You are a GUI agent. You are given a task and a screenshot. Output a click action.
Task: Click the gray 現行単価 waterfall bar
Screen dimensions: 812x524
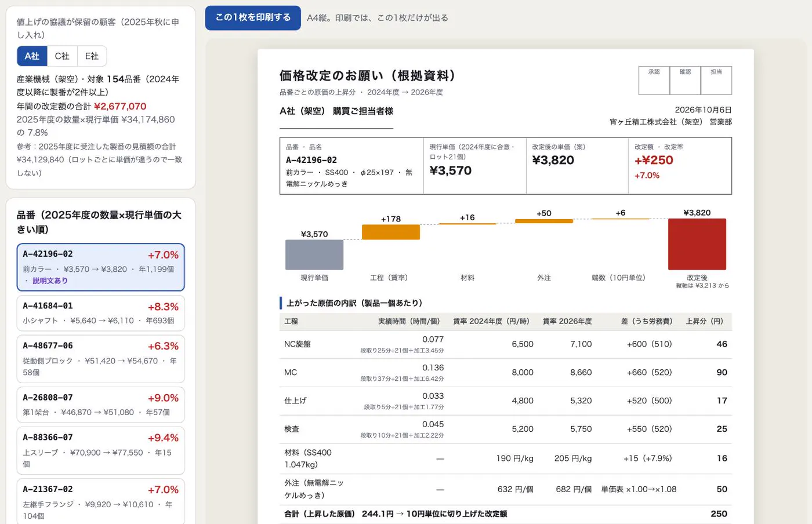[314, 254]
